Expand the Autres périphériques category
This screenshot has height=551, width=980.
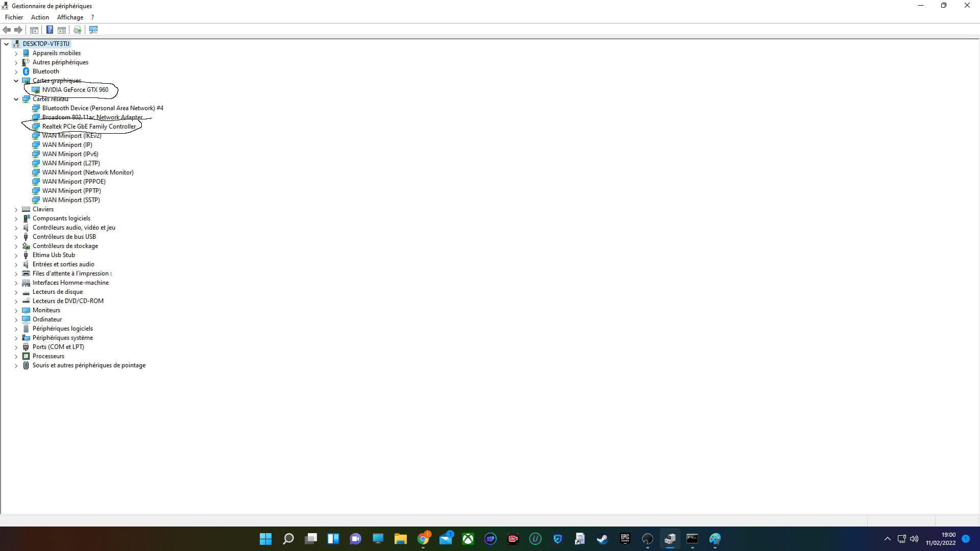coord(16,62)
